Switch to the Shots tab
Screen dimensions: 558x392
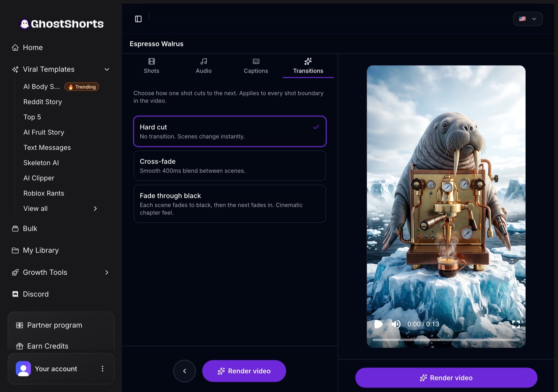(x=151, y=66)
